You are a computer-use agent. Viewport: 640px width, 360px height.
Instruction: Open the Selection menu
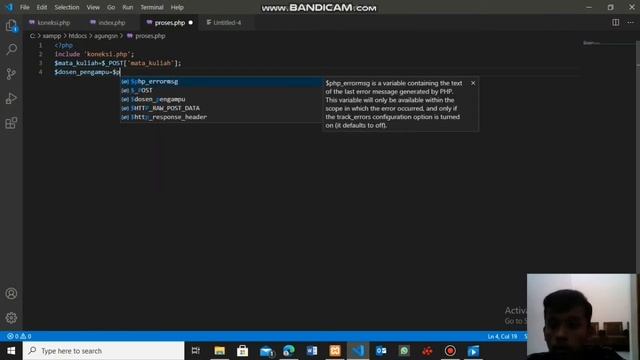(x=67, y=7)
